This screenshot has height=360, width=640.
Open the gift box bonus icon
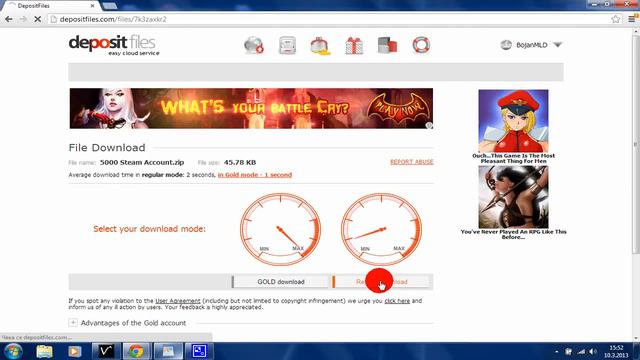(354, 45)
